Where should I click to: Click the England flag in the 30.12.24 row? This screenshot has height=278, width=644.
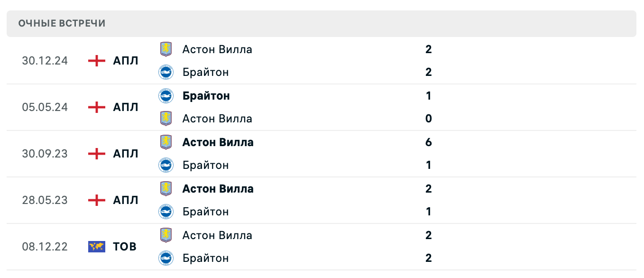coord(96,61)
